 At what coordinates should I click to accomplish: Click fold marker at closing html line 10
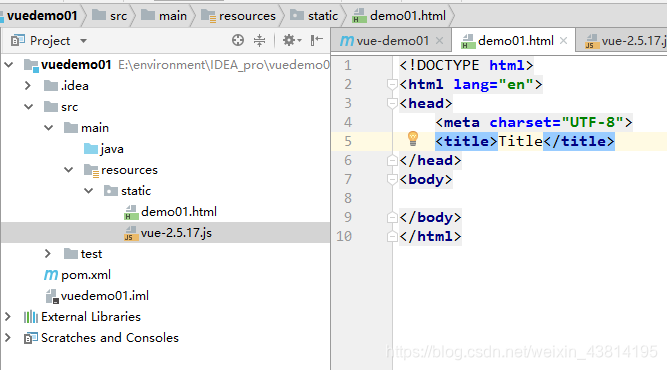392,236
